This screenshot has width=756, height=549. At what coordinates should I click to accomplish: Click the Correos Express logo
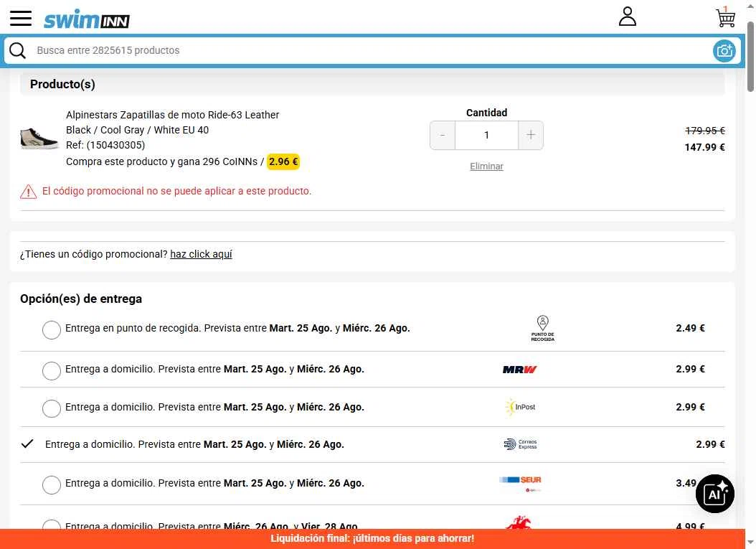click(520, 444)
